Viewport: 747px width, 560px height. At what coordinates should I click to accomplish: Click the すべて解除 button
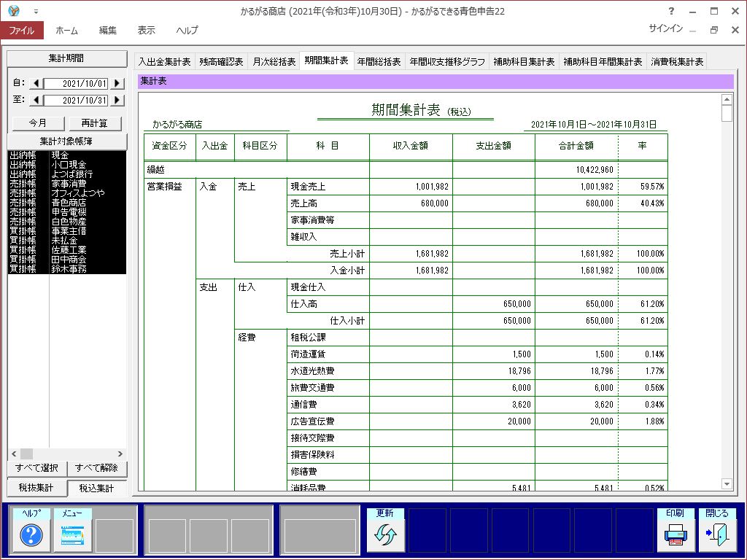click(x=97, y=468)
